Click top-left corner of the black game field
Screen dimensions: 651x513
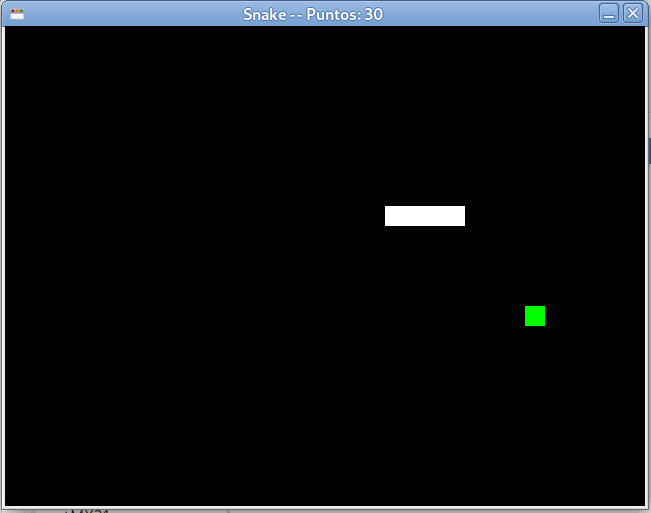click(x=8, y=30)
